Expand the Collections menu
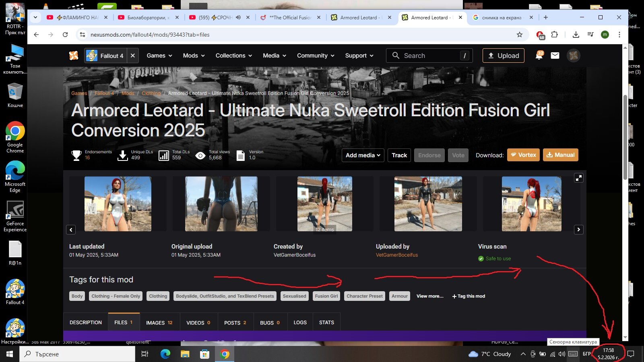The height and width of the screenshot is (362, 644). 234,56
